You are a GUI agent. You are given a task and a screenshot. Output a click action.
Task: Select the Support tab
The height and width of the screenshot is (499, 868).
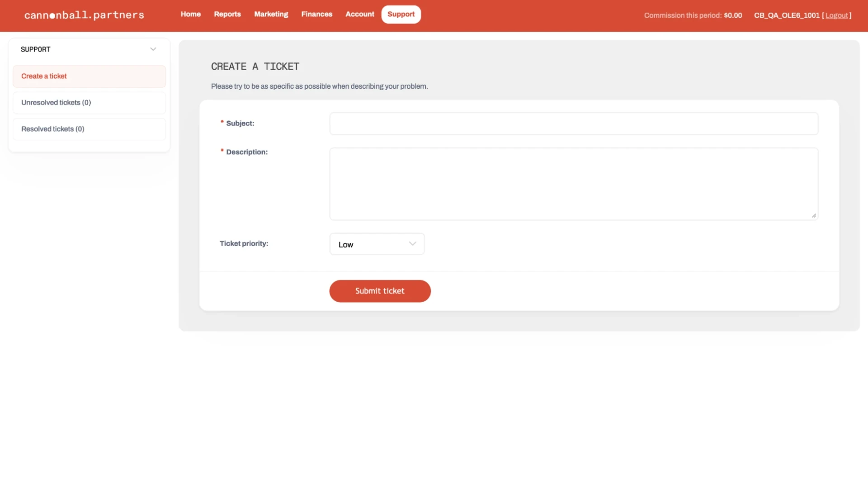(401, 14)
